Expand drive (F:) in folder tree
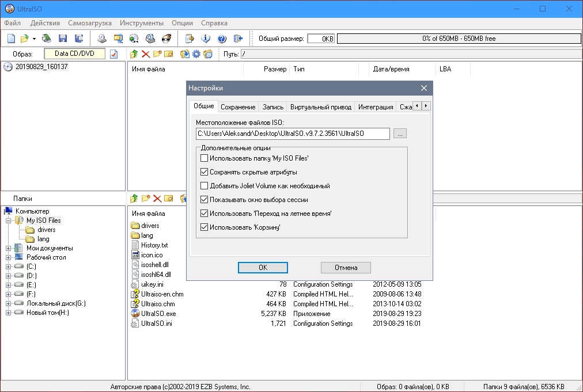The width and height of the screenshot is (583, 392). 8,294
